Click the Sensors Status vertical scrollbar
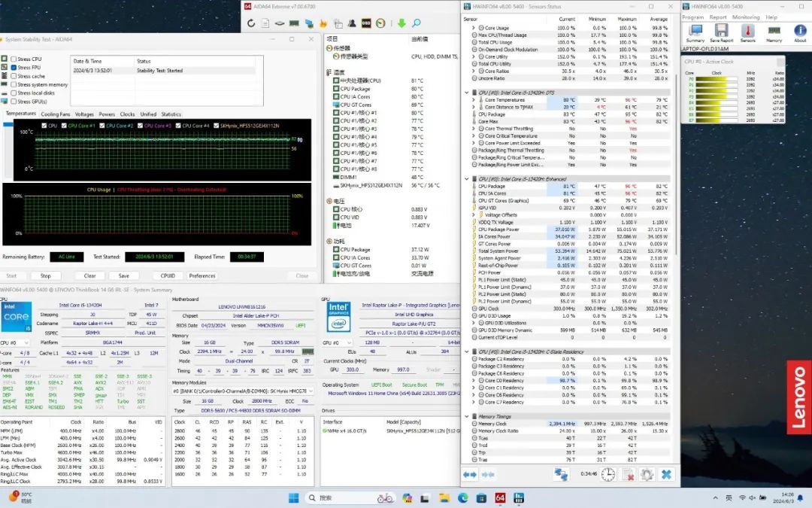The width and height of the screenshot is (812, 508). point(677,164)
